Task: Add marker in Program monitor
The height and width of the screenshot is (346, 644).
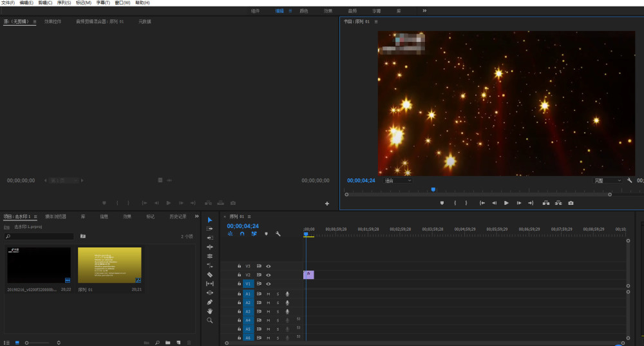Action: (x=442, y=203)
